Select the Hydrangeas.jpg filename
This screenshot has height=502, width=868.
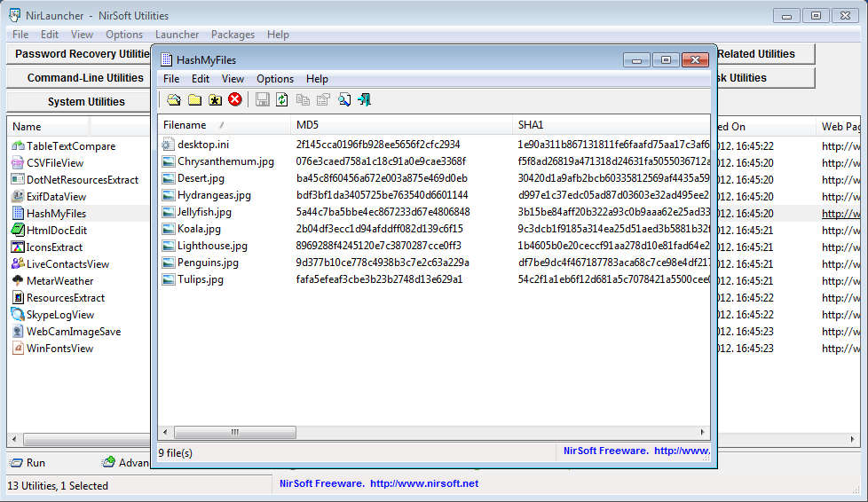[214, 195]
